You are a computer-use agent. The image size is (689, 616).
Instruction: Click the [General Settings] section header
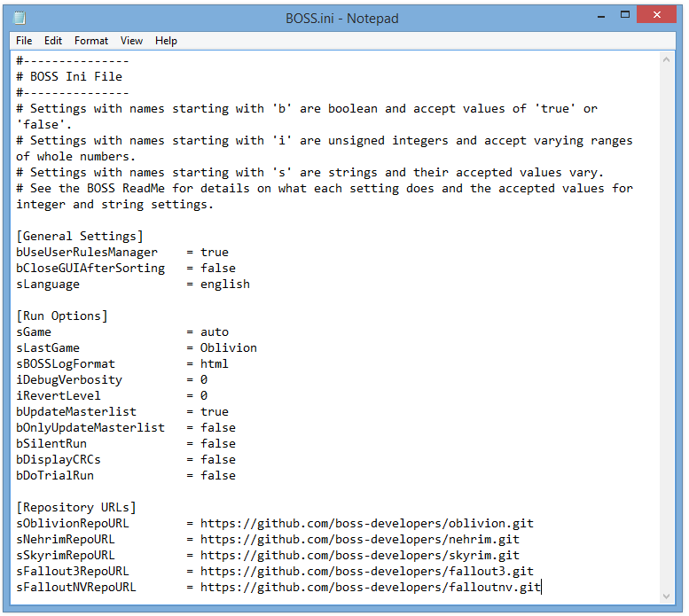tap(80, 237)
